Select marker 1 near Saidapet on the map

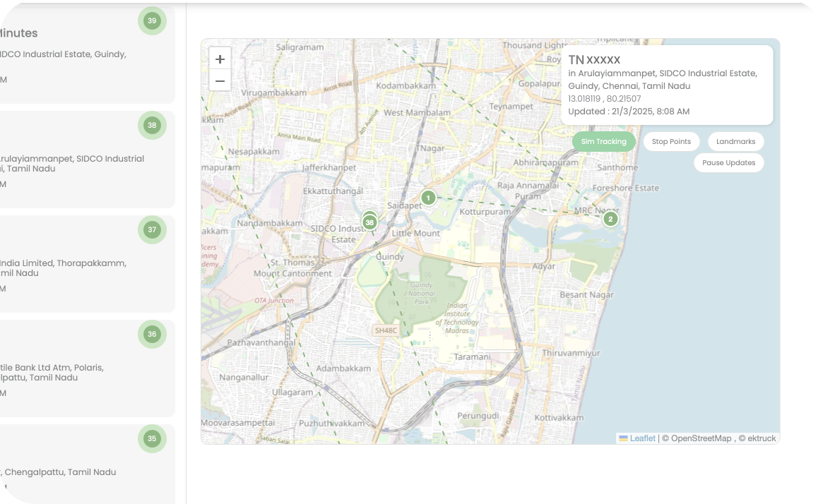[x=428, y=198]
